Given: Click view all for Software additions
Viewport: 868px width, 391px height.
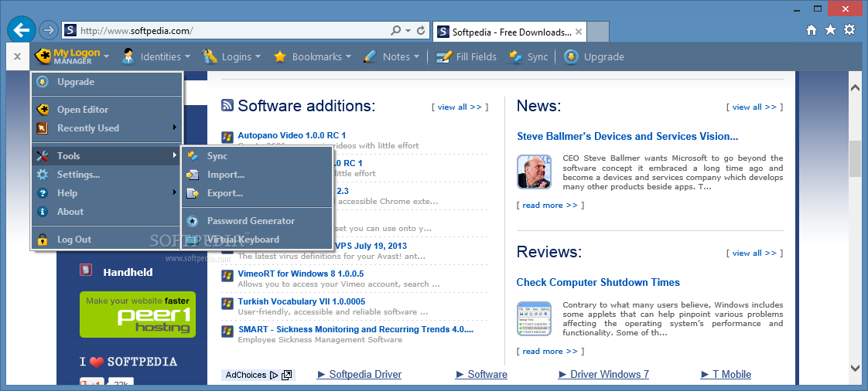Looking at the screenshot, I should coord(460,107).
